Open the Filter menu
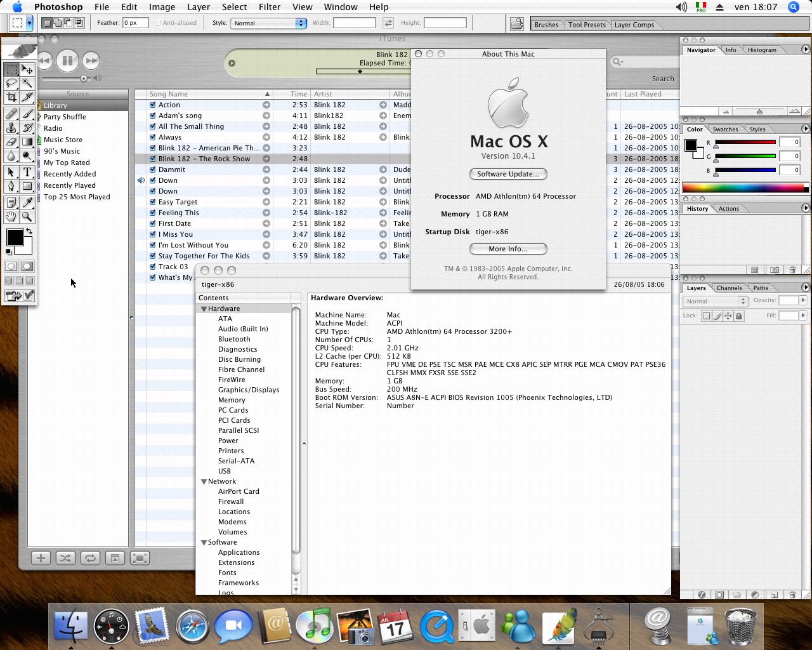Image resolution: width=812 pixels, height=650 pixels. 270,7
